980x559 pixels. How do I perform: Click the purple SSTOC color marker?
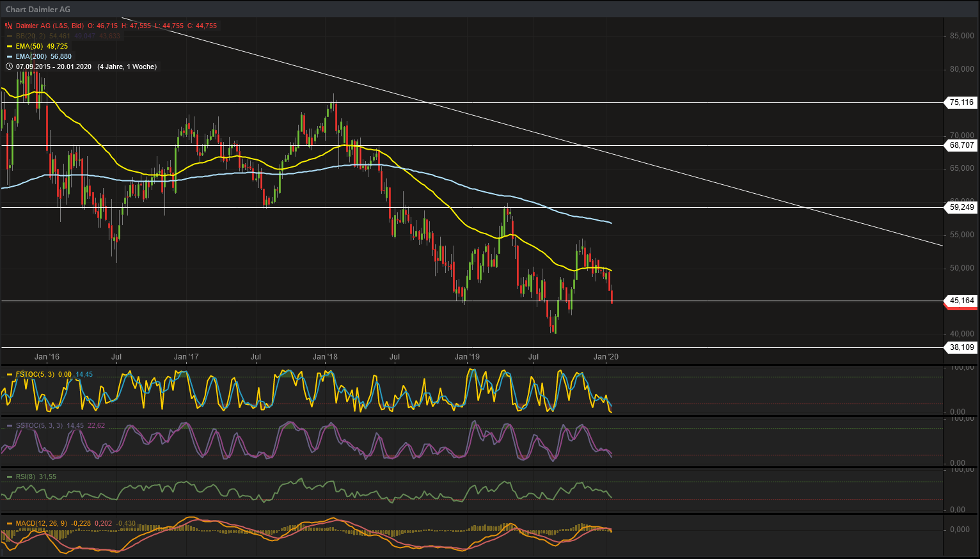click(10, 425)
